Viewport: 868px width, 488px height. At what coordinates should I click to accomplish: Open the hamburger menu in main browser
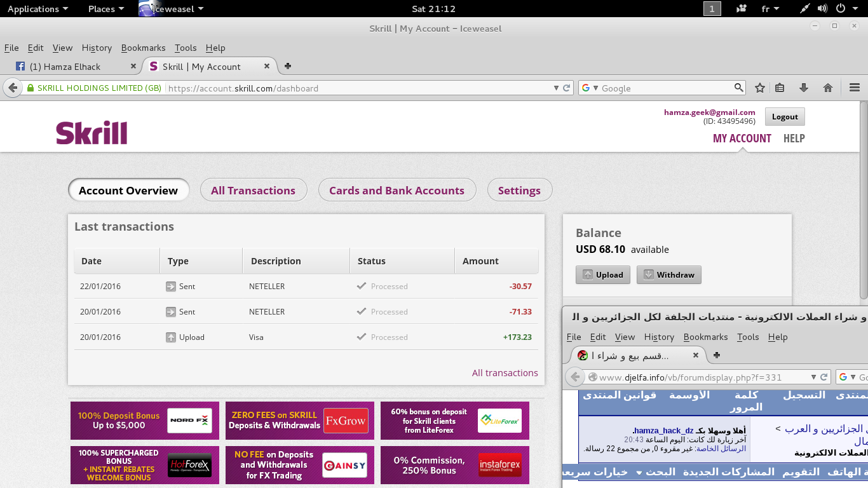point(855,88)
